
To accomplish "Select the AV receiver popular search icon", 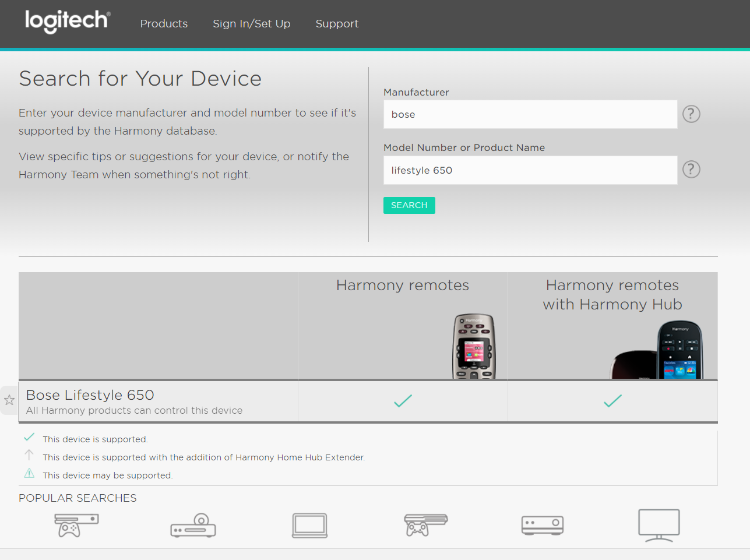I will coord(543,526).
